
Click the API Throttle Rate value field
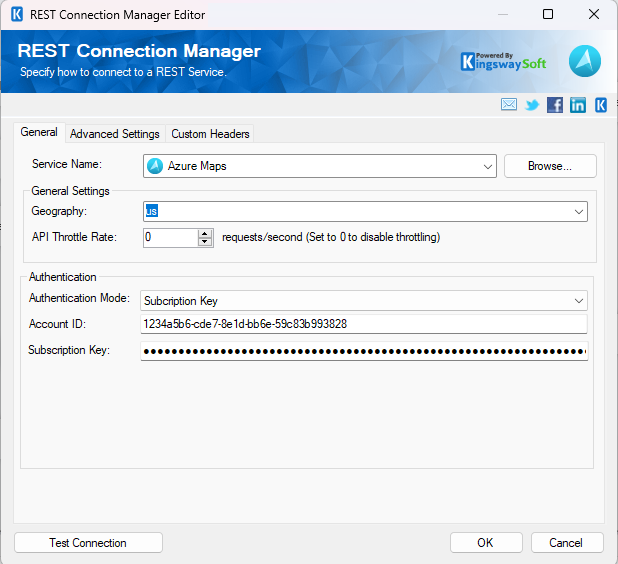pos(171,238)
